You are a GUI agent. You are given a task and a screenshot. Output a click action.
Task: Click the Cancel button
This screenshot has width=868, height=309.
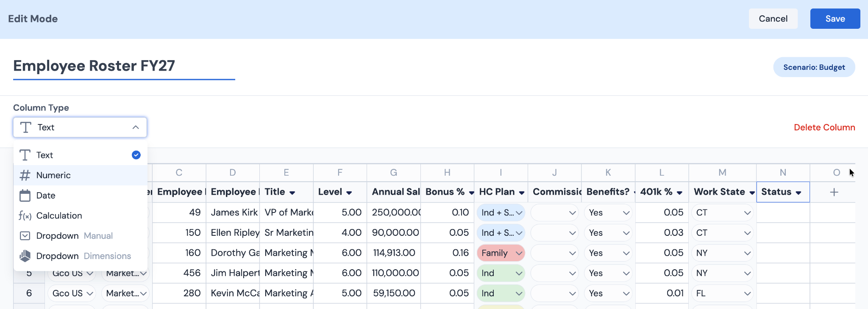773,19
